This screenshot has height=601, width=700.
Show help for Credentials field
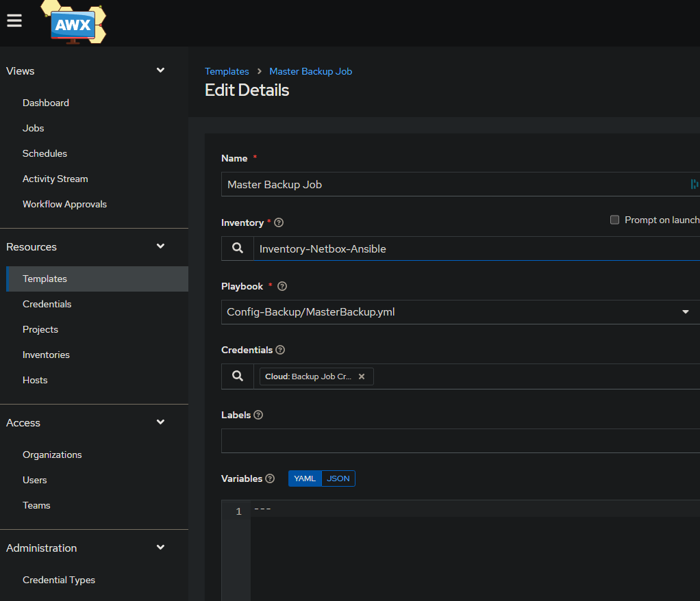pos(280,350)
